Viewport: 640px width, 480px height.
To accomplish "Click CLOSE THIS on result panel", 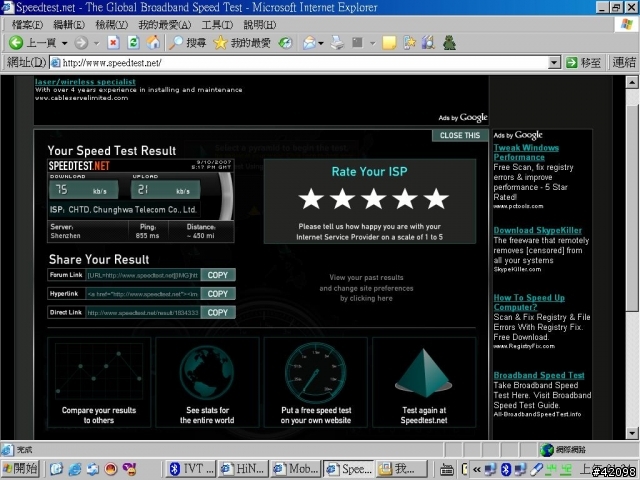I will (x=460, y=136).
